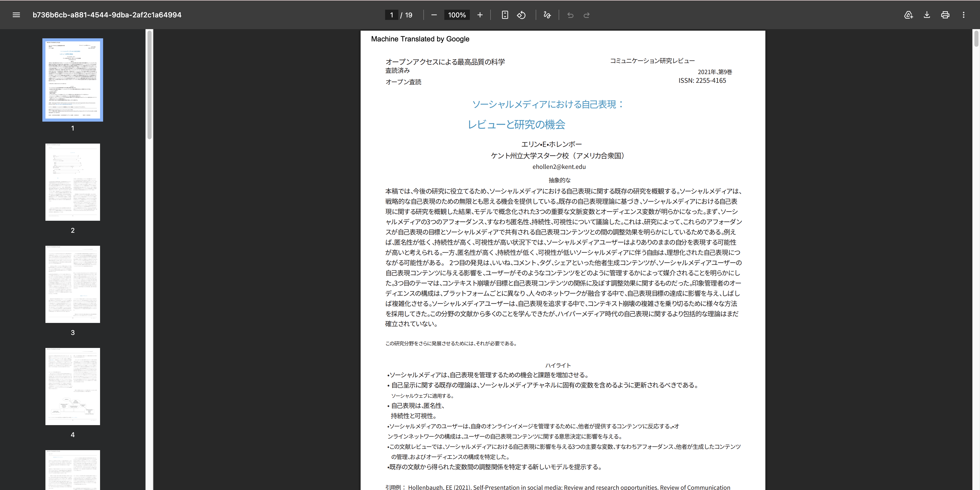Click the zoom in plus button
Screen dimensions: 980x490
pyautogui.click(x=480, y=15)
